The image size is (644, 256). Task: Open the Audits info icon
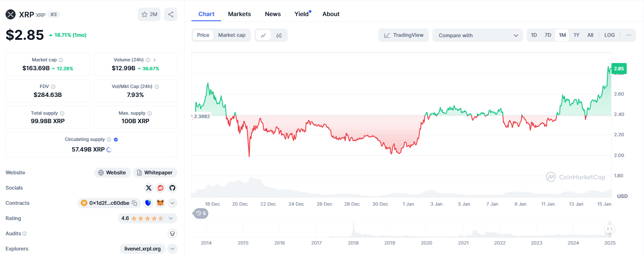(25, 234)
